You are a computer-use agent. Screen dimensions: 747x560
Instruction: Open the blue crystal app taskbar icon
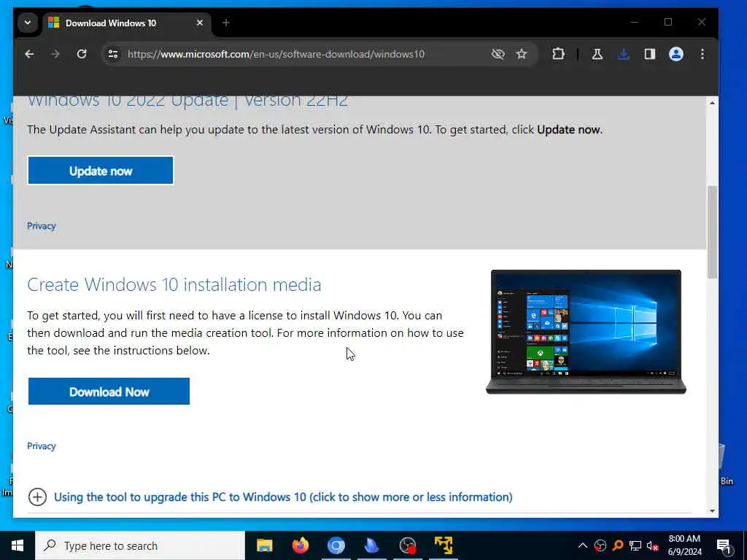click(372, 545)
